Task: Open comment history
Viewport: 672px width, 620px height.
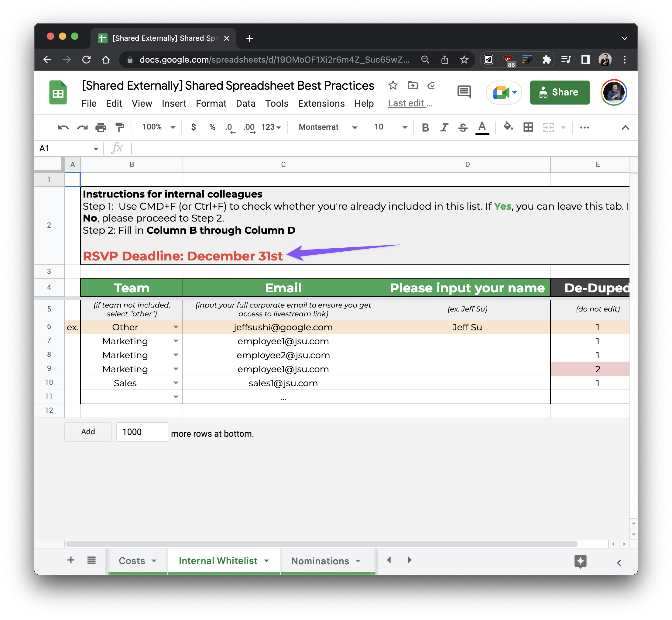Action: (x=464, y=92)
